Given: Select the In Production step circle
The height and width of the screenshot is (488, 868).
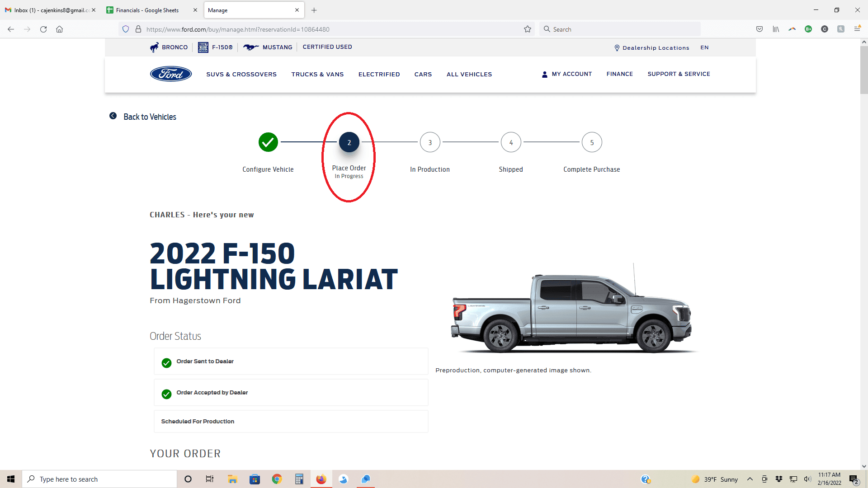Looking at the screenshot, I should click(430, 142).
